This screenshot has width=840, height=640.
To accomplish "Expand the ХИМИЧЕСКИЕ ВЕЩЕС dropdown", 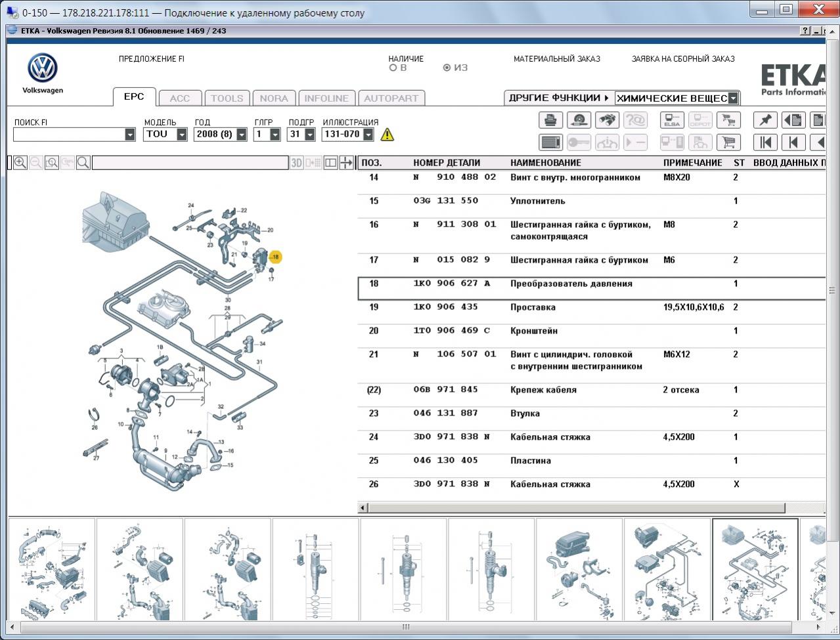I will click(733, 98).
